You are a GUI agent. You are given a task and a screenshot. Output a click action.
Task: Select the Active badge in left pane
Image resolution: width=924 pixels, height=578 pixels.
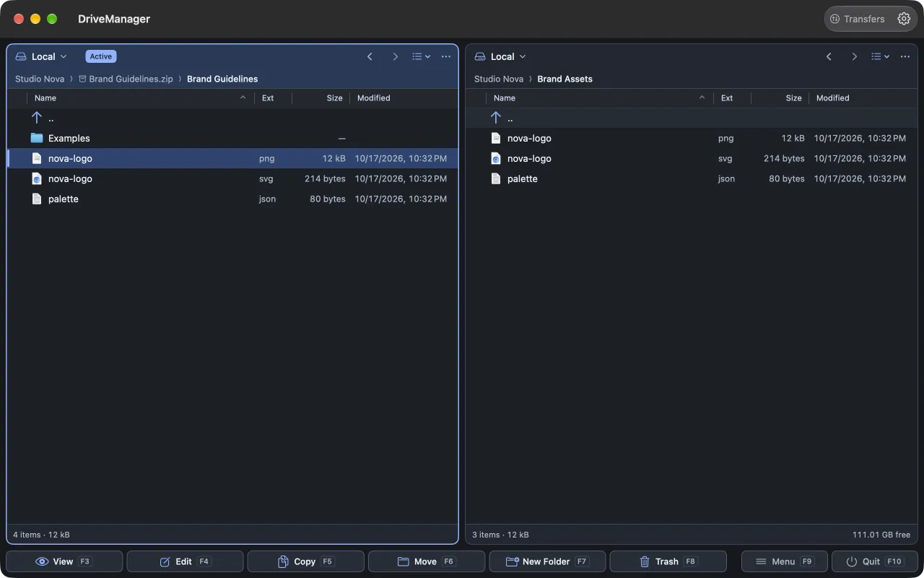point(101,56)
